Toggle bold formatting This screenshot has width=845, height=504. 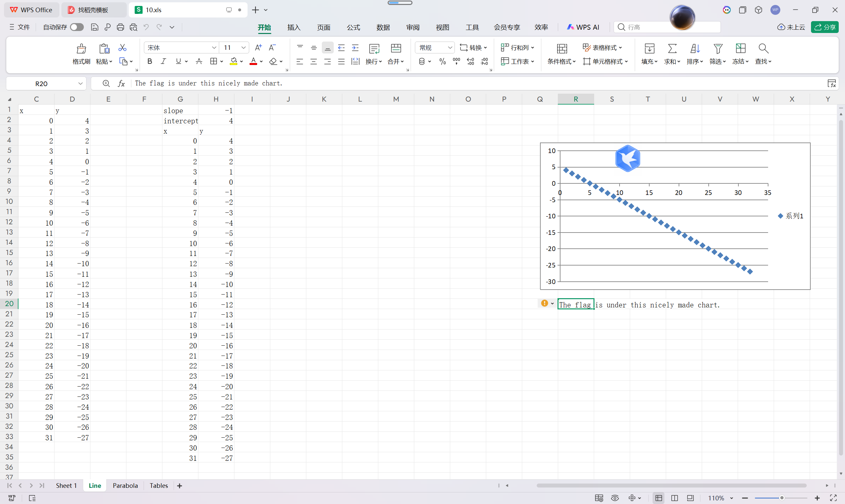pos(150,61)
